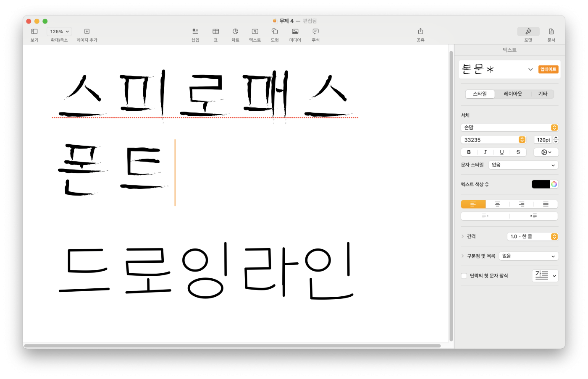The image size is (588, 379).
Task: Open 문자 스타일 dropdown
Action: (x=523, y=165)
